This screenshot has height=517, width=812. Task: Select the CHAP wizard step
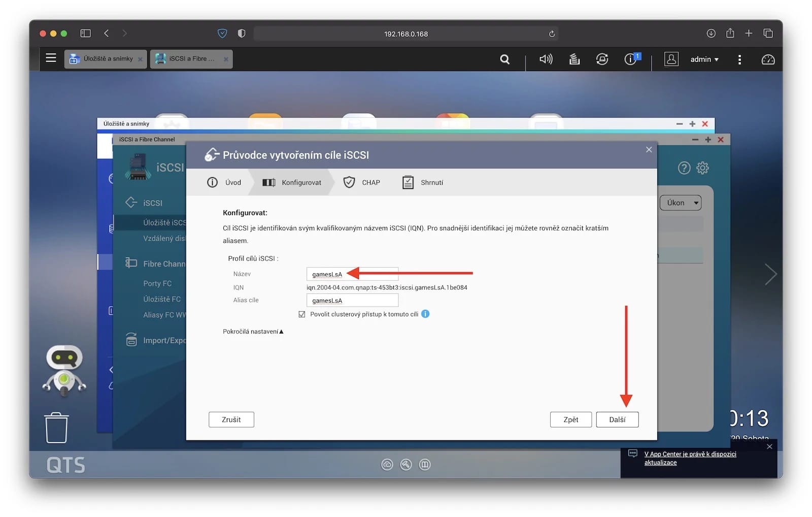(362, 182)
